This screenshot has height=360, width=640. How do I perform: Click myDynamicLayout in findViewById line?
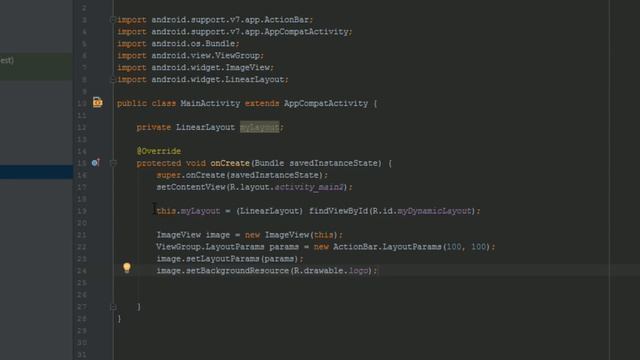point(434,211)
